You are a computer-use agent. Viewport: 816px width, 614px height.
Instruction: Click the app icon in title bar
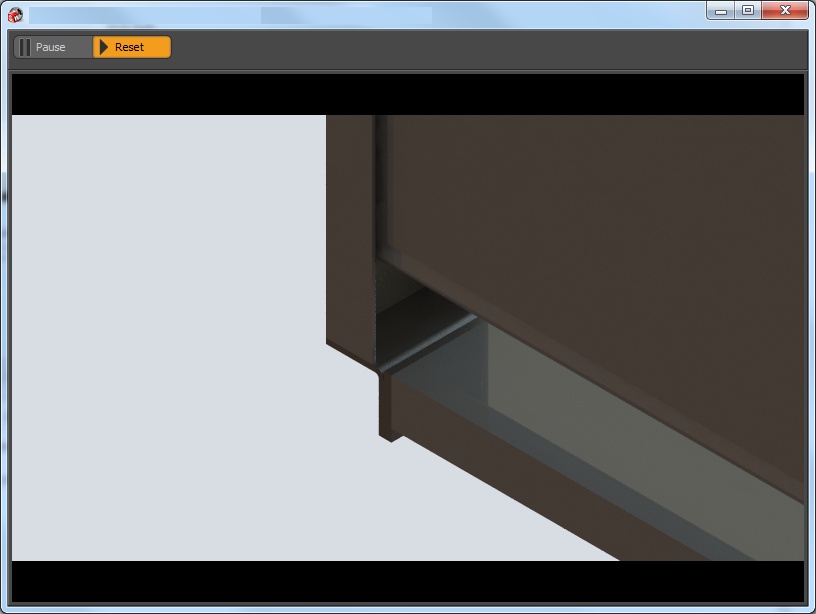coord(15,15)
